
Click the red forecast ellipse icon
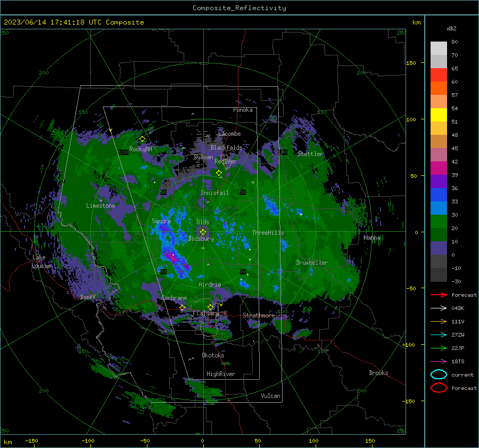coord(439,388)
